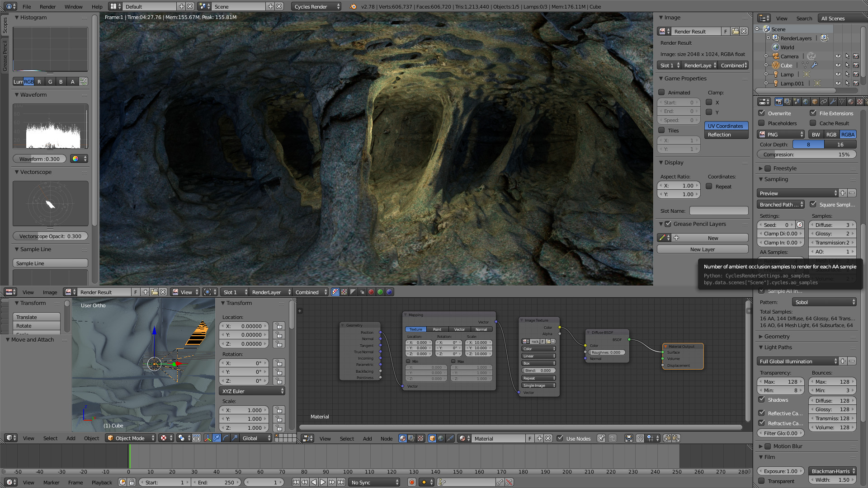Click the Camera data icon in outliner

pos(811,56)
